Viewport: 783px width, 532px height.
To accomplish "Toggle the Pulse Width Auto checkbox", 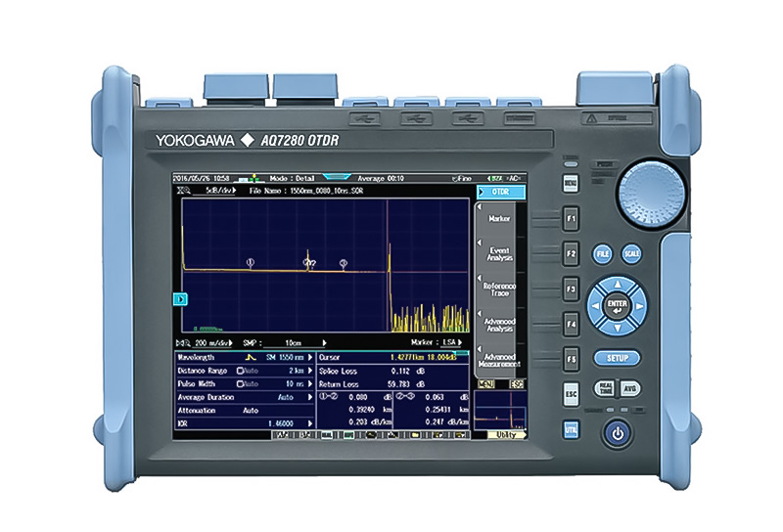I will (x=240, y=383).
